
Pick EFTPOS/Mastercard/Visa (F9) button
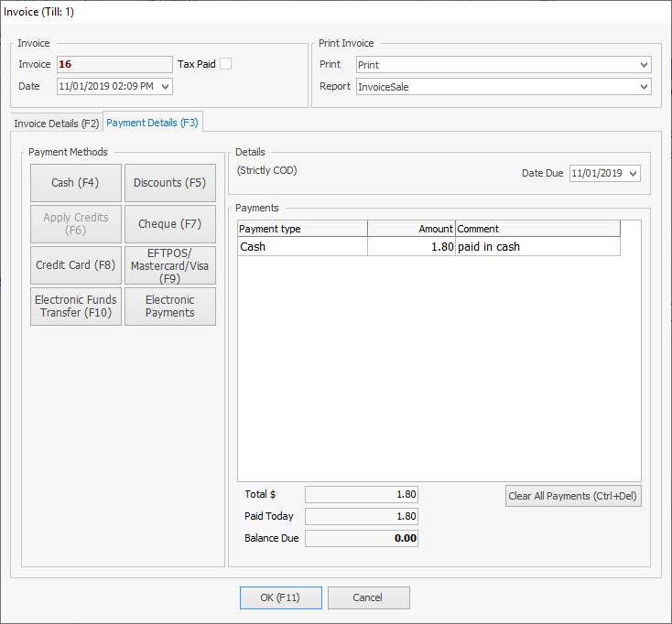pos(170,265)
